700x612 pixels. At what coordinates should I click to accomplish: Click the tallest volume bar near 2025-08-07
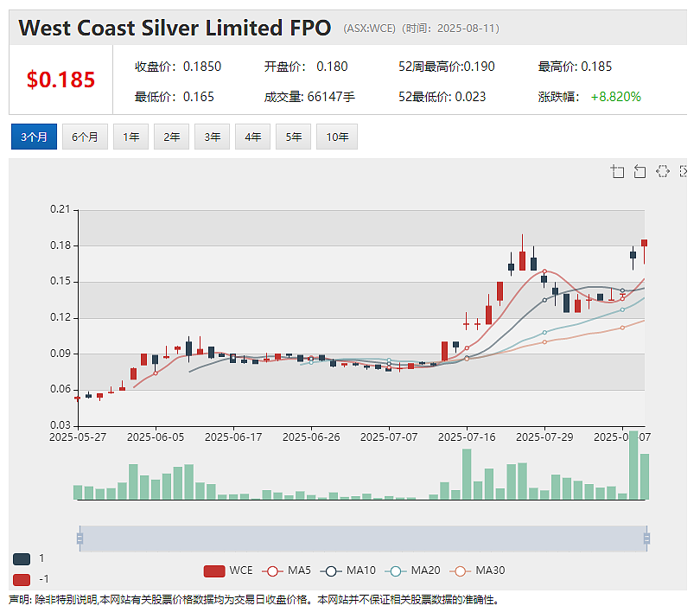(x=633, y=465)
